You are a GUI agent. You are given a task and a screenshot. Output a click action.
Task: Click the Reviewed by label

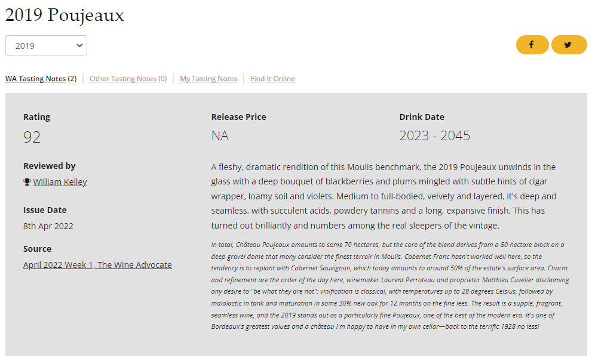point(50,166)
